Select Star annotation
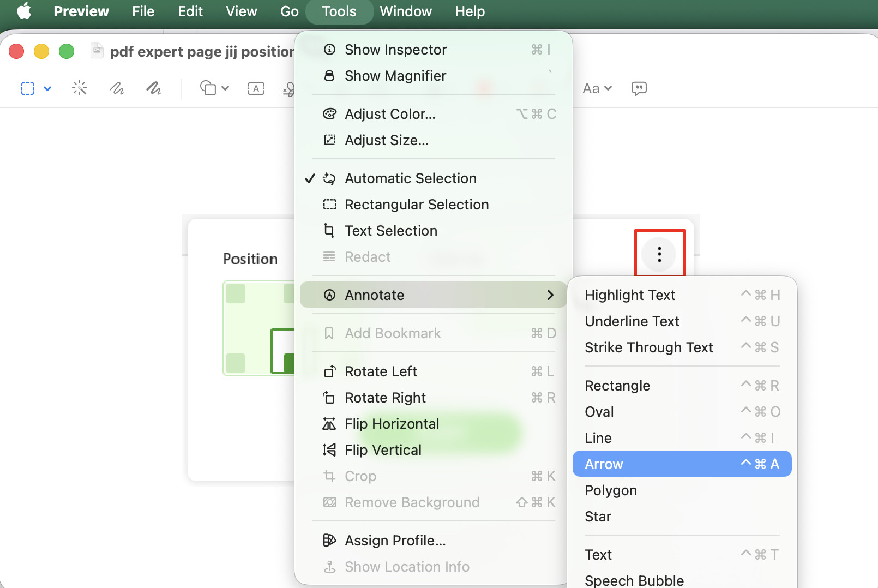Image resolution: width=878 pixels, height=588 pixels. [682, 517]
